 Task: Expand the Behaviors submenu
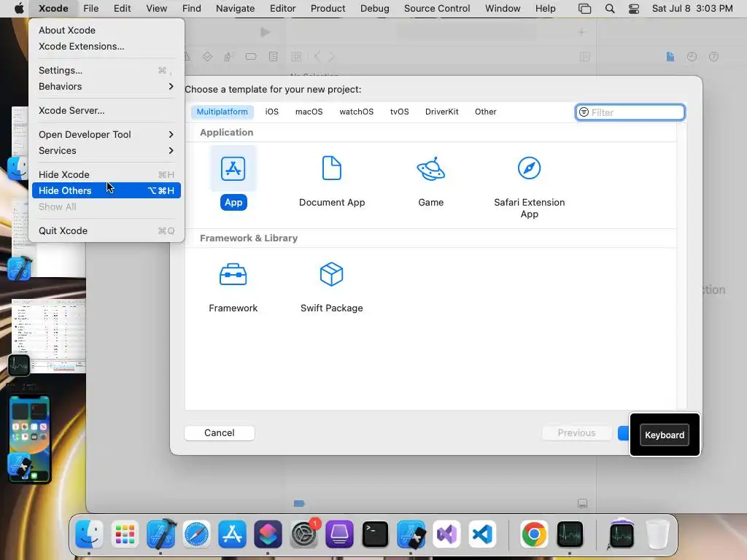pos(107,86)
